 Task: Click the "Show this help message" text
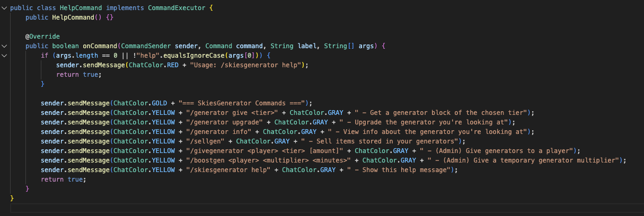405,170
